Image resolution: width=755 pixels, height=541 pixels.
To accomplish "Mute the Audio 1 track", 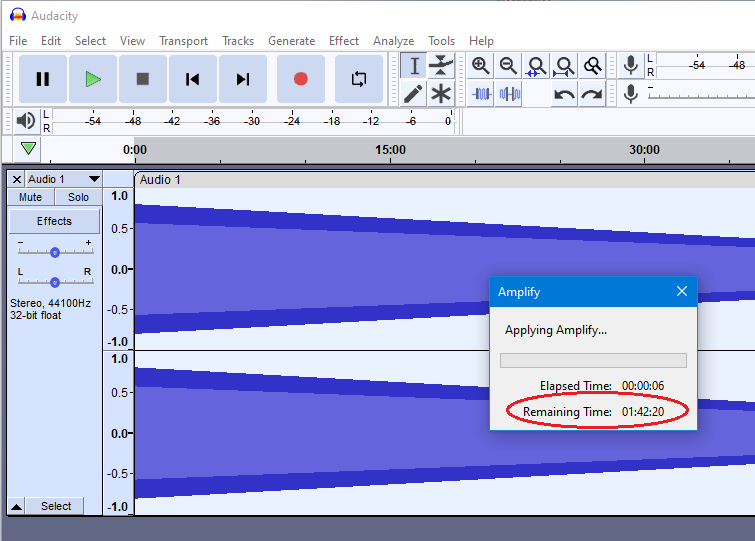I will click(x=30, y=197).
